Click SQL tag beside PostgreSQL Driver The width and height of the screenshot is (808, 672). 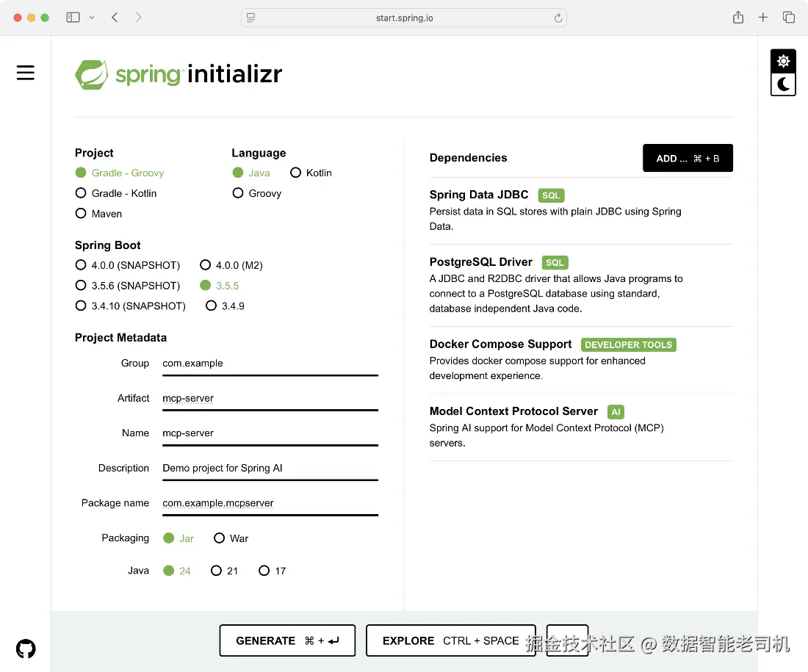[x=555, y=262]
